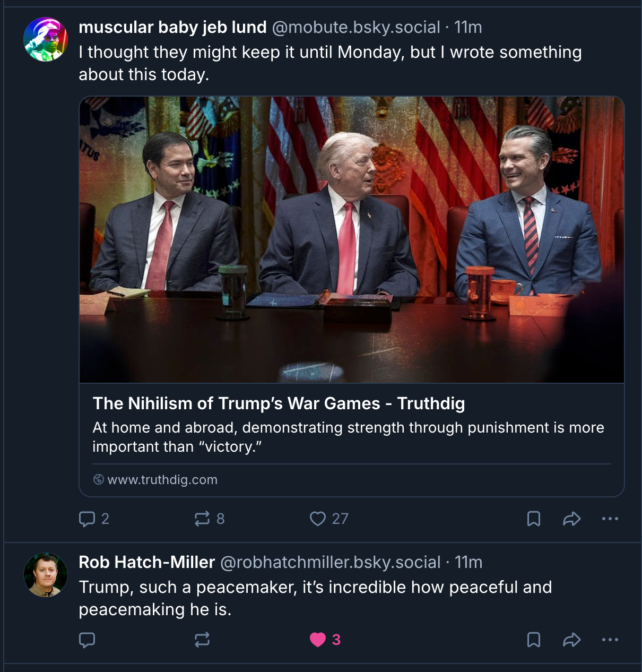The image size is (642, 672).
Task: Unlike Rob Hatch-Miller's post
Action: [318, 640]
